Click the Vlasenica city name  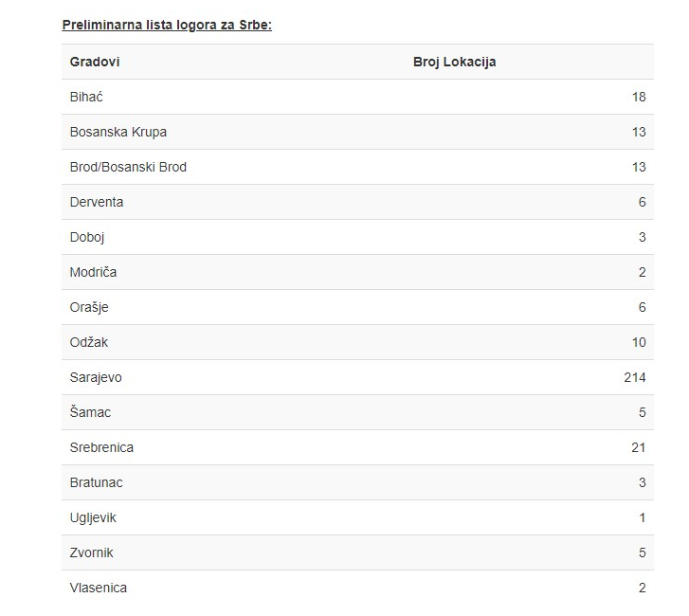99,588
